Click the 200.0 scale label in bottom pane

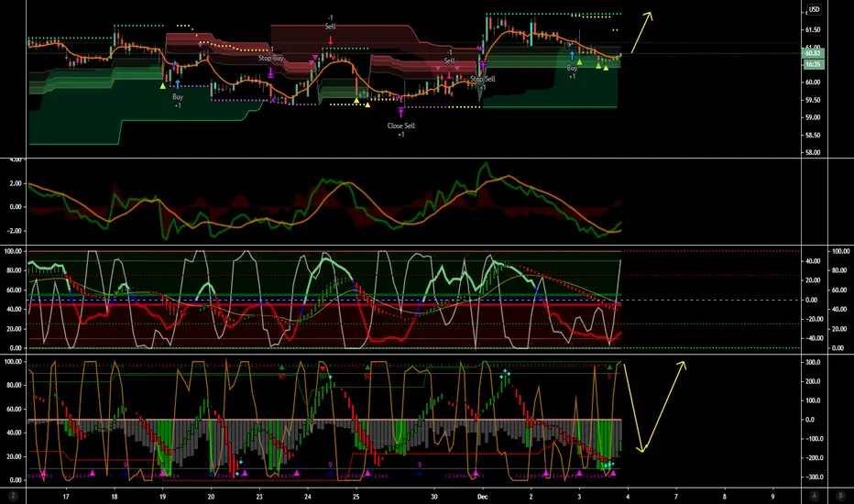tap(813, 381)
